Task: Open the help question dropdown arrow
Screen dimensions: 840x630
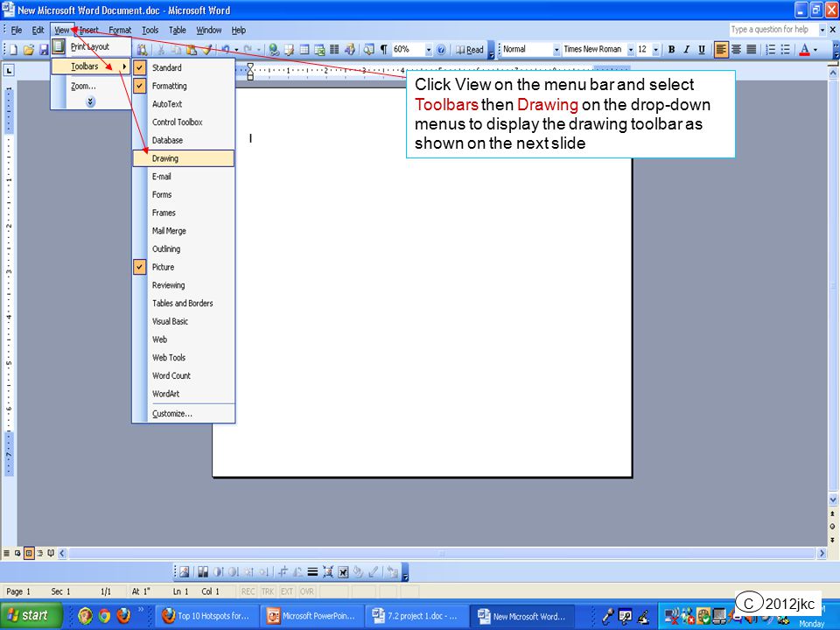Action: click(822, 30)
